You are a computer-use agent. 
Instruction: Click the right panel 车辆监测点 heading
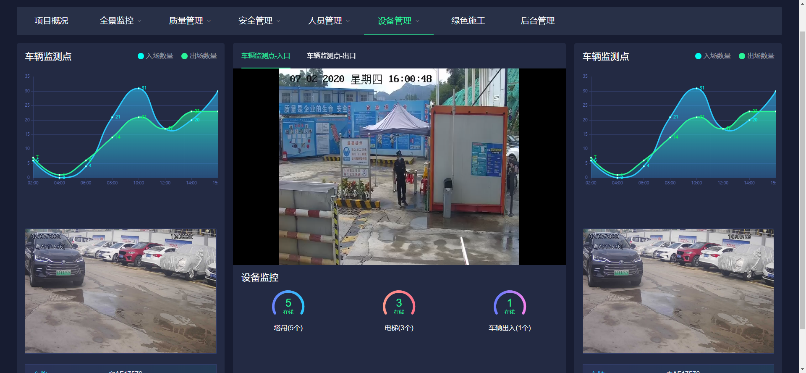[606, 57]
